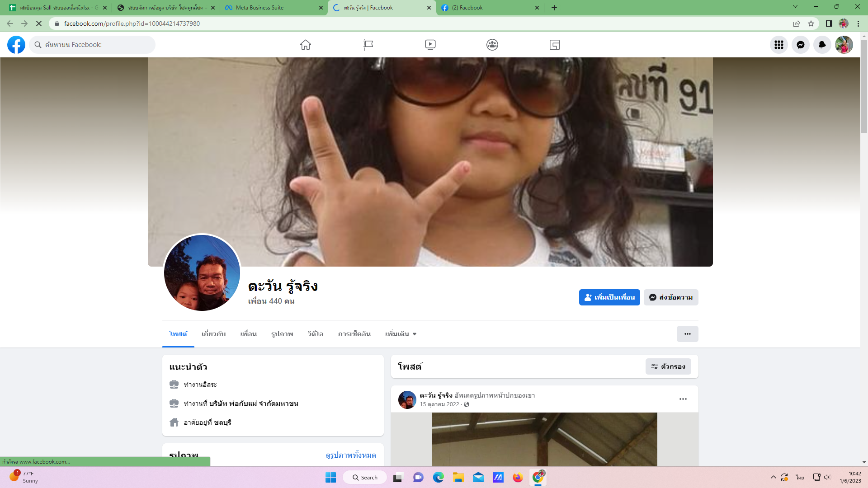Open profile three-dots options menu
868x488 pixels.
pos(687,334)
